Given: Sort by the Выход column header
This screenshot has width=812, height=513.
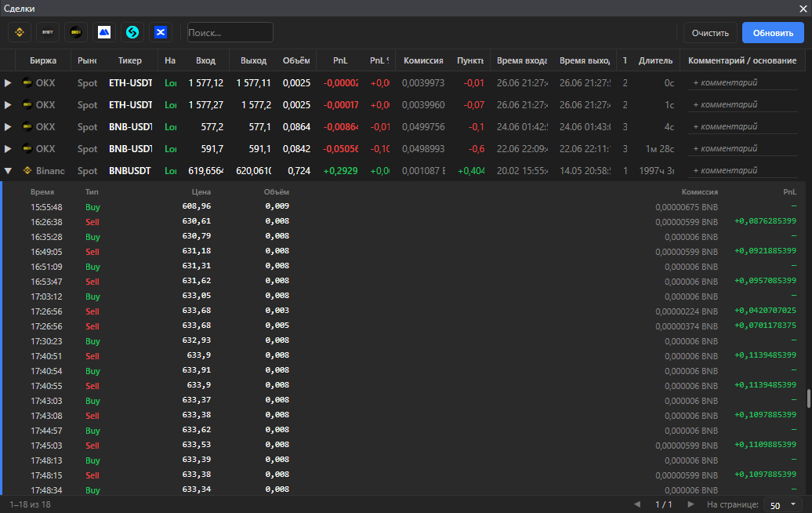Looking at the screenshot, I should pos(253,60).
